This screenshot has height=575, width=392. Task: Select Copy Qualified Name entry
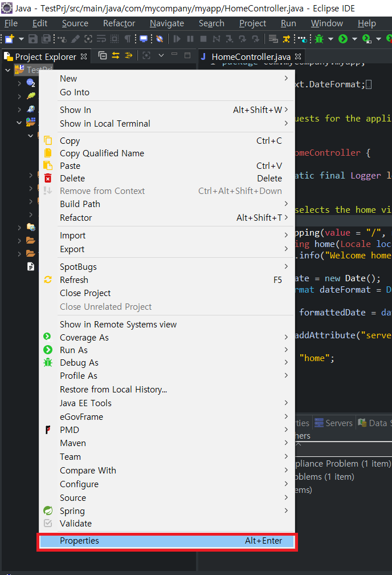click(x=167, y=153)
